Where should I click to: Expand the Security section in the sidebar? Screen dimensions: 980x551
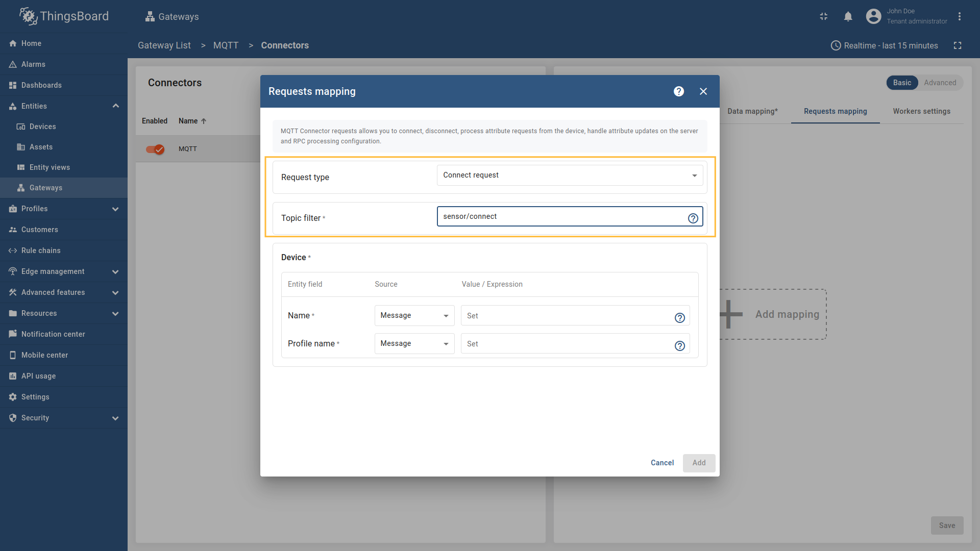(115, 418)
